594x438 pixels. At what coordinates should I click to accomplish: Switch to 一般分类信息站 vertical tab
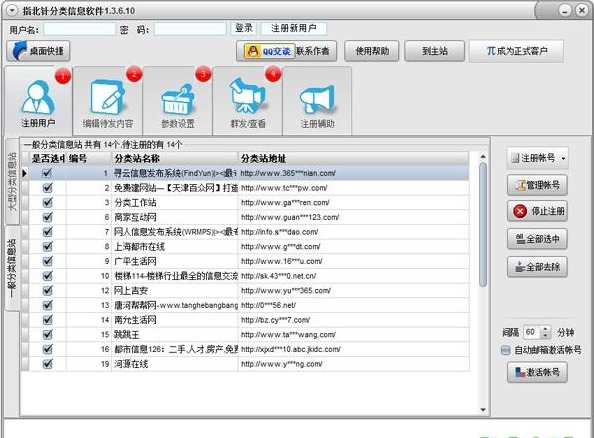point(12,268)
